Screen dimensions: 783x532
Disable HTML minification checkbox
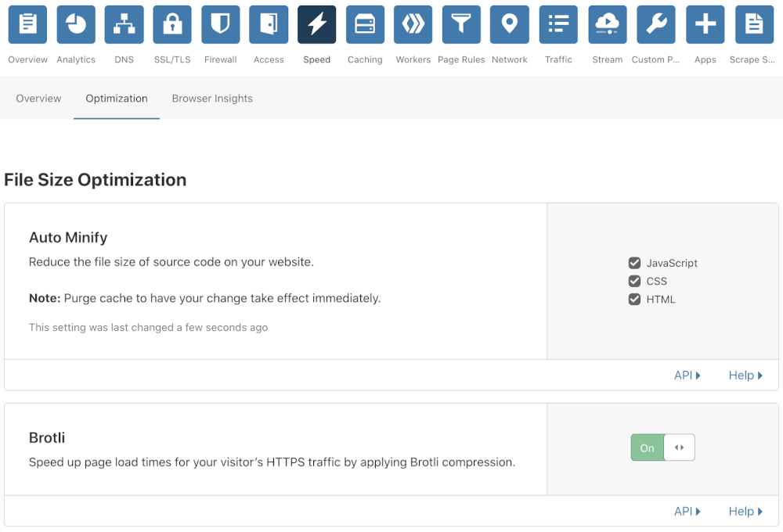click(635, 299)
